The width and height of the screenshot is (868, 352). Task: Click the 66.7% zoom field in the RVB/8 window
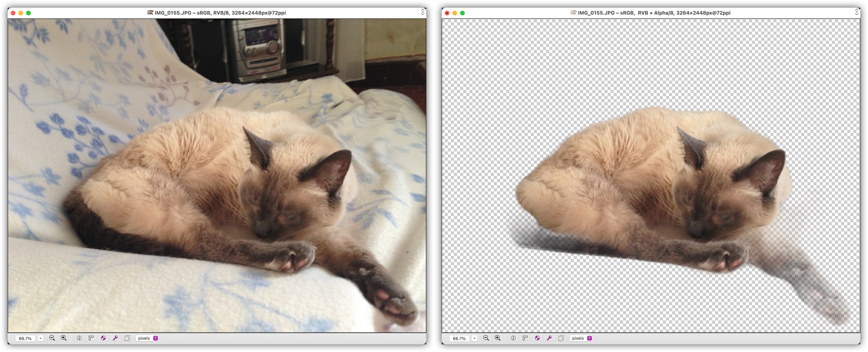point(26,338)
